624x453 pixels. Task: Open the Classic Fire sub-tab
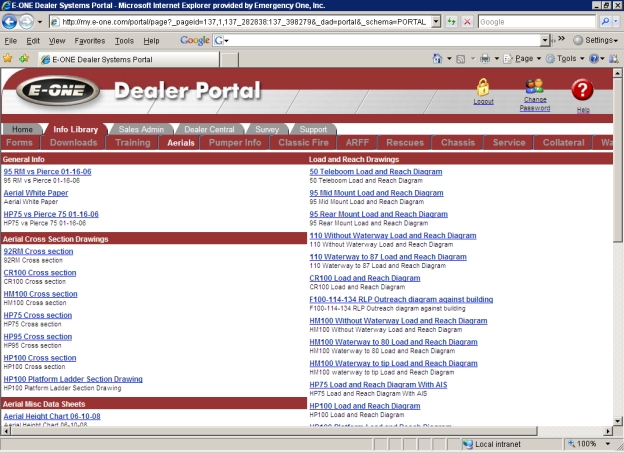pos(303,143)
